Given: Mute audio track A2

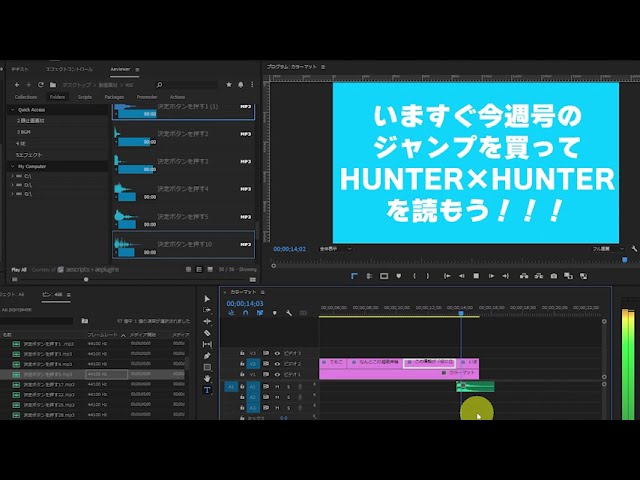Looking at the screenshot, I should [278, 397].
